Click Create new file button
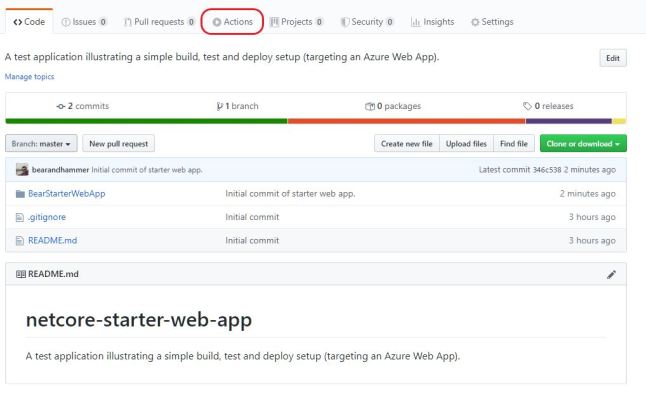Screen dimensions: 646x393 point(407,143)
